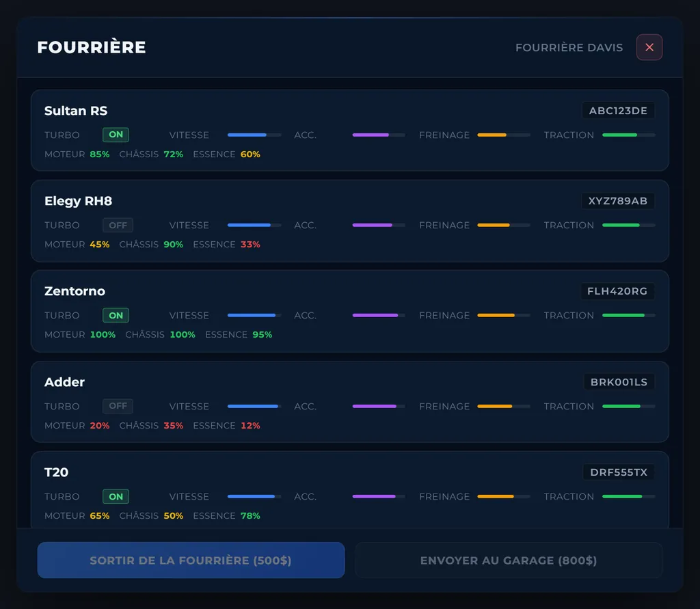This screenshot has height=609, width=700.
Task: Click the T20 Châssis 50% value
Action: (x=174, y=516)
